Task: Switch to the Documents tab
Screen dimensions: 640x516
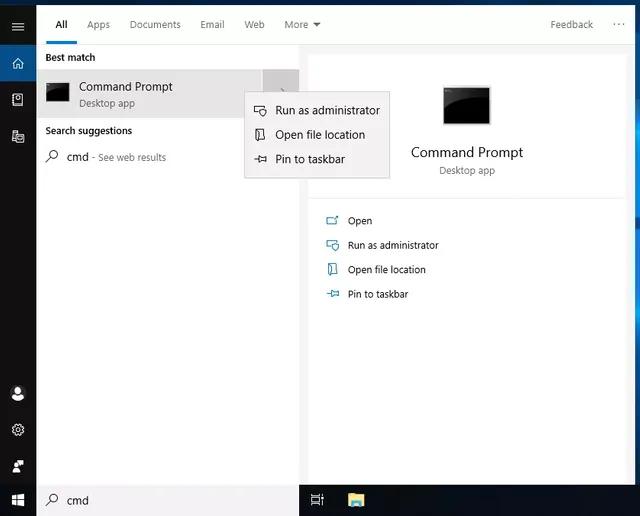Action: click(x=155, y=24)
